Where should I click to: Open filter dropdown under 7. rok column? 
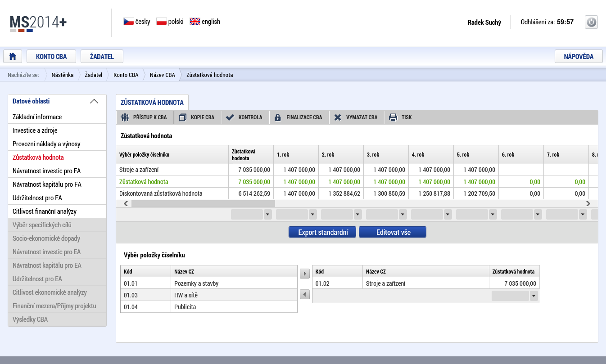583,215
